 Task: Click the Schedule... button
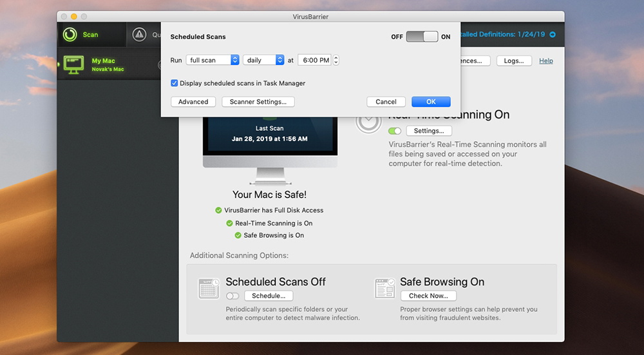pyautogui.click(x=269, y=296)
